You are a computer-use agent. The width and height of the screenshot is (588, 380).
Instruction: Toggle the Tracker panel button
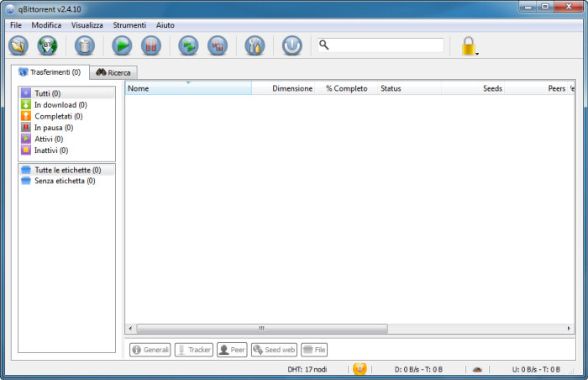click(193, 350)
